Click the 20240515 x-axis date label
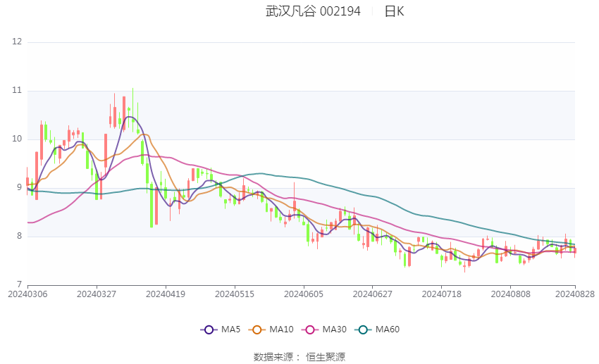Image resolution: width=599 pixels, height=364 pixels. tap(235, 294)
